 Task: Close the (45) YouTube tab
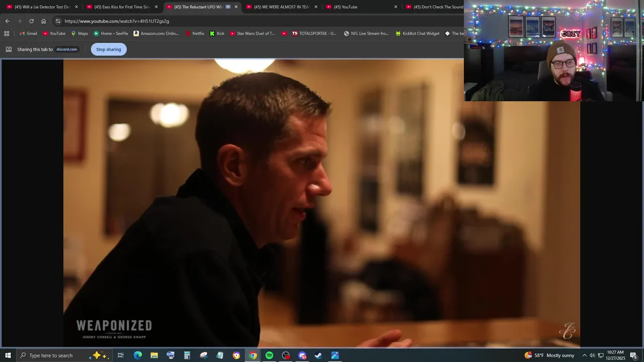[x=395, y=7]
